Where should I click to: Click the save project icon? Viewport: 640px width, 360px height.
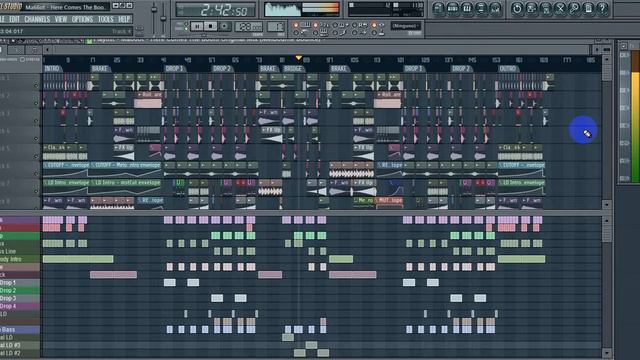531,9
